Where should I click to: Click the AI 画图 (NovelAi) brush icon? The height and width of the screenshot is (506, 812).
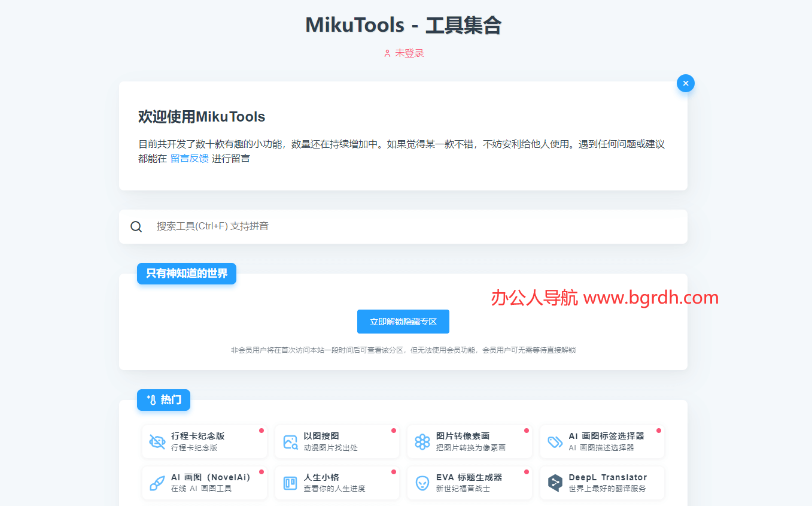(x=157, y=483)
